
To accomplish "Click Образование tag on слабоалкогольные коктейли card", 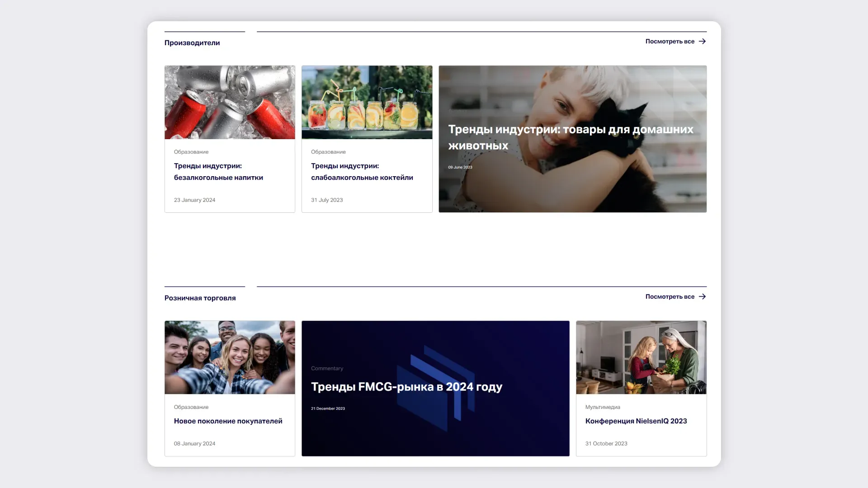I will [328, 152].
